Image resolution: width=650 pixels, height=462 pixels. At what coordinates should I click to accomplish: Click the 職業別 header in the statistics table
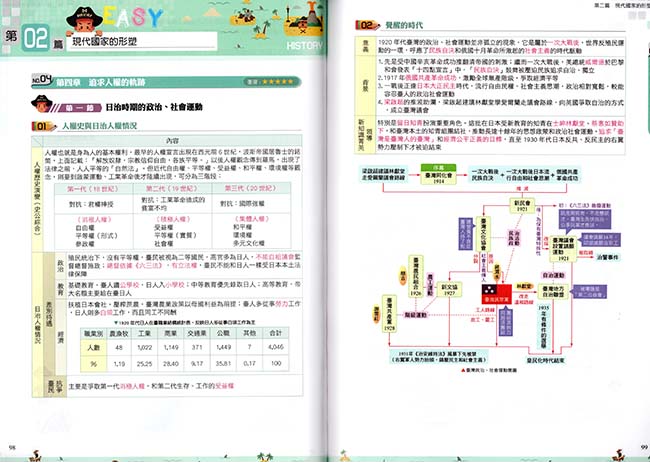[93, 333]
